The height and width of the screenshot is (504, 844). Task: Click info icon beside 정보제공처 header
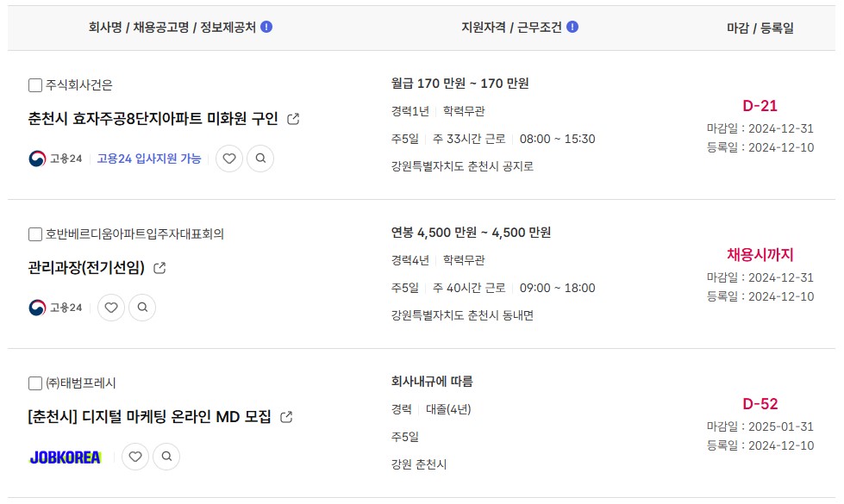266,27
